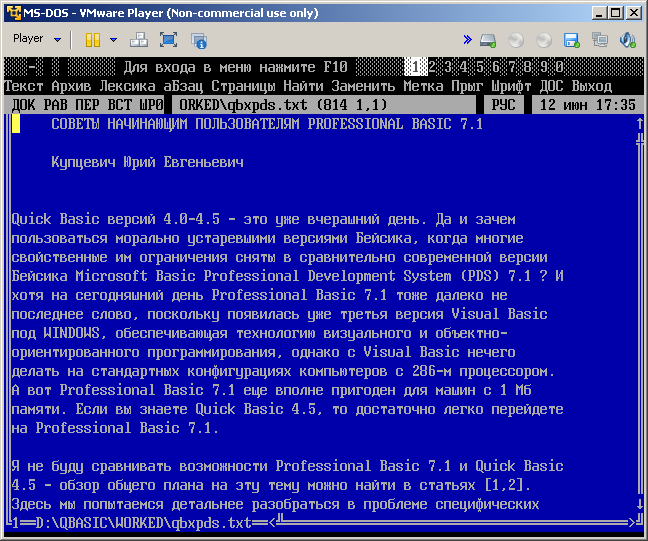The width and height of the screenshot is (648, 541).
Task: Switch to window number 0
Action: (560, 67)
